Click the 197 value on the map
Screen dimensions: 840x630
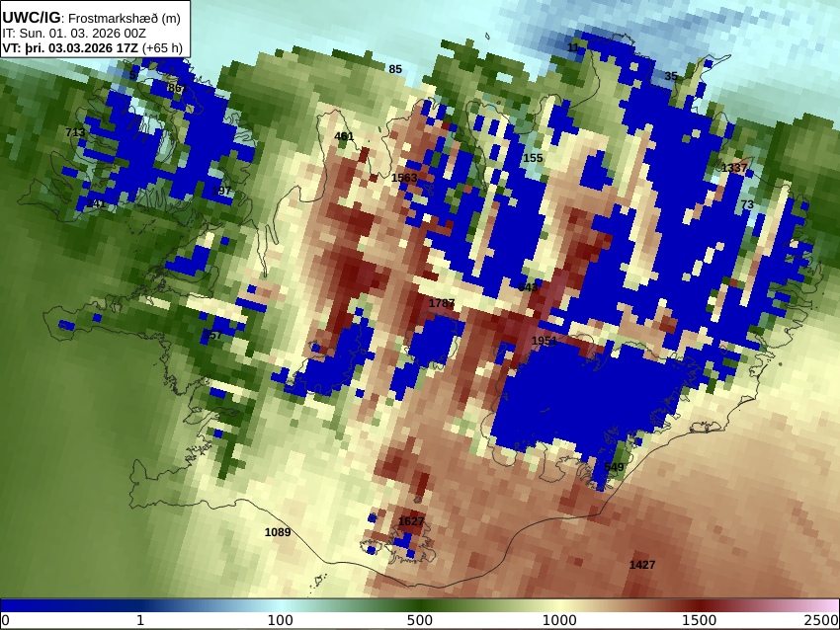(221, 191)
